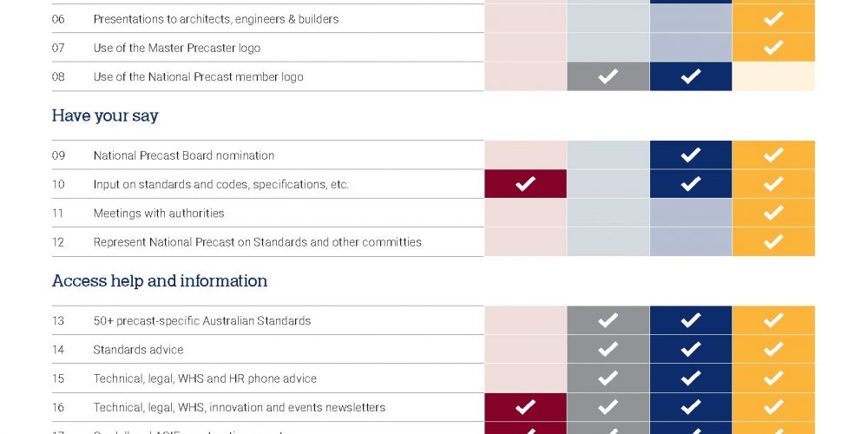Viewport: 868px width, 434px height.
Task: Click yellow checkmark in Meetings with authorities row
Action: coord(773,213)
